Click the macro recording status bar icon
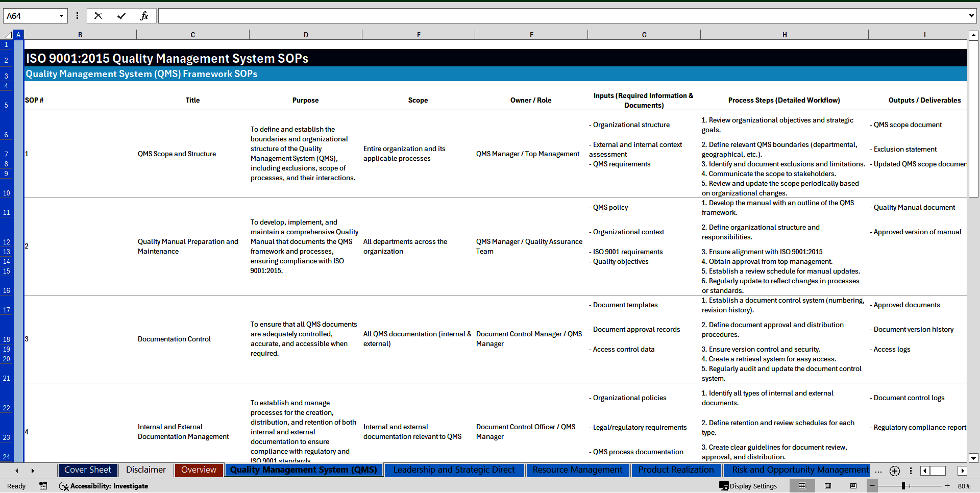 [x=43, y=486]
